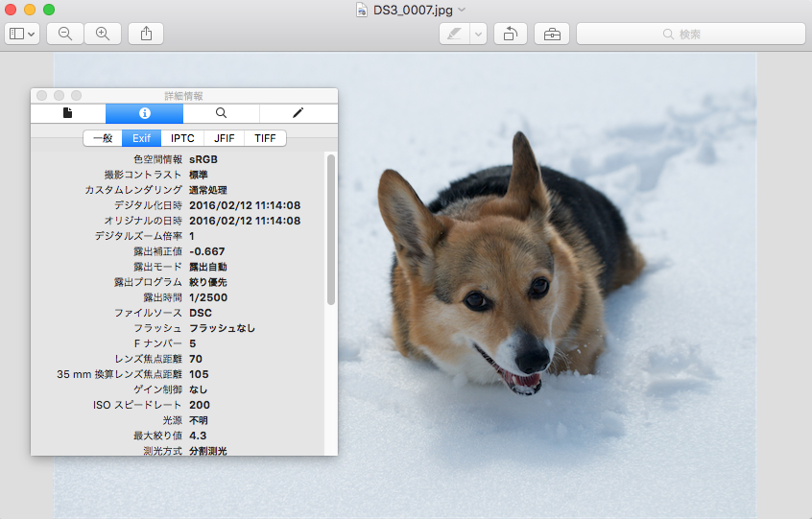Open the share menu in the toolbar

pyautogui.click(x=146, y=34)
